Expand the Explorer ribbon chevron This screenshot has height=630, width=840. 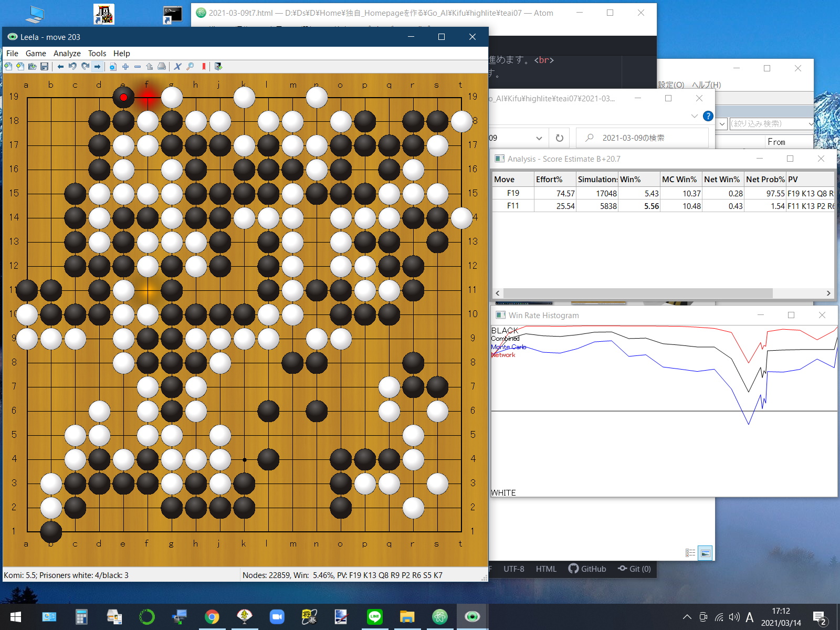(694, 116)
